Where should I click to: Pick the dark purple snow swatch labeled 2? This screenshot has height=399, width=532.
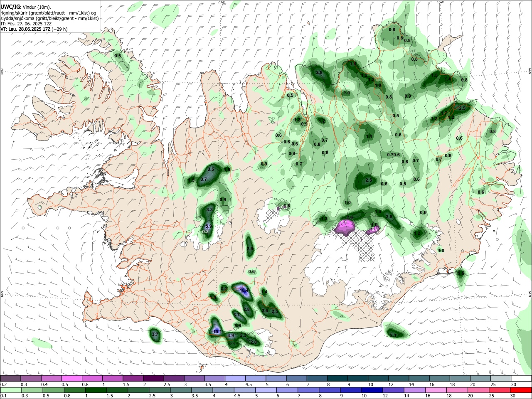[153, 379]
